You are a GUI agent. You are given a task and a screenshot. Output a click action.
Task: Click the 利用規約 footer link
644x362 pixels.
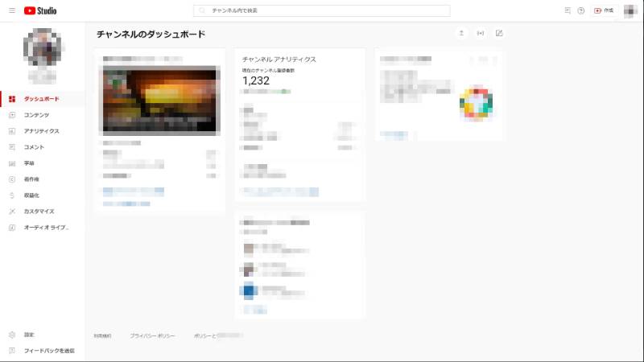[x=102, y=335]
